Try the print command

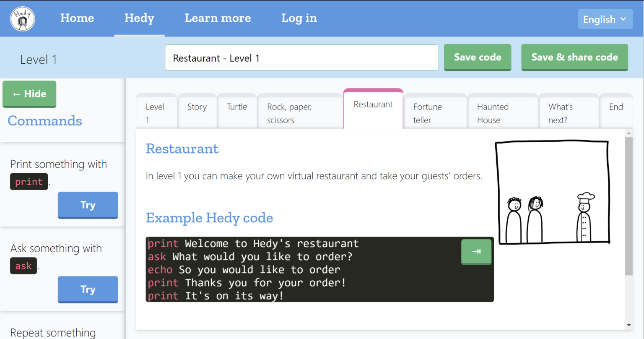point(88,205)
